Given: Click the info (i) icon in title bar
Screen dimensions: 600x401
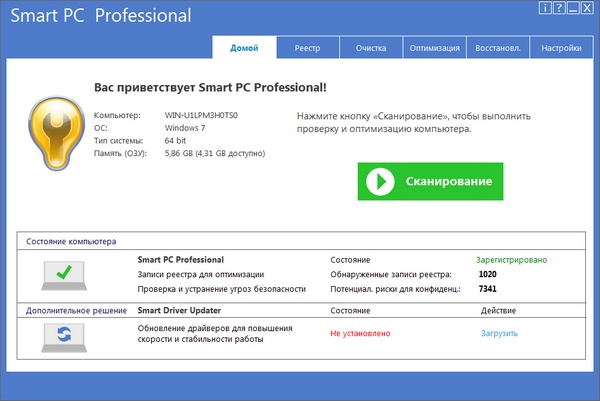Looking at the screenshot, I should [544, 8].
